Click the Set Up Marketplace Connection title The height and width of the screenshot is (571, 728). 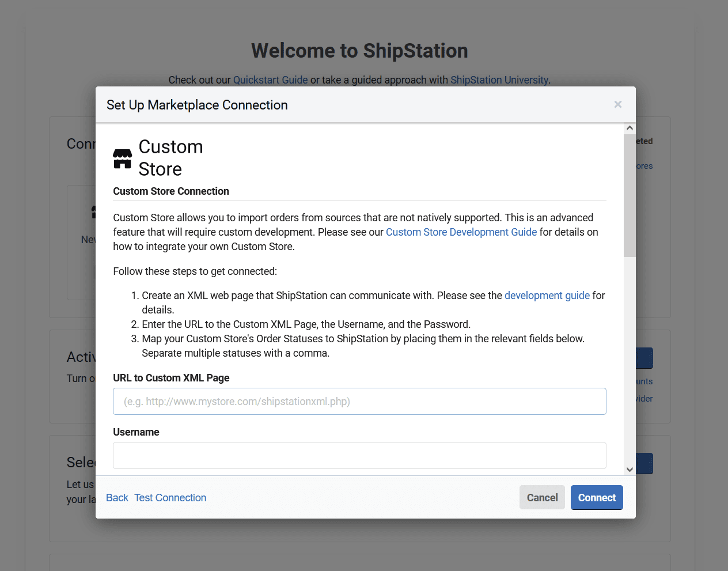pos(197,105)
